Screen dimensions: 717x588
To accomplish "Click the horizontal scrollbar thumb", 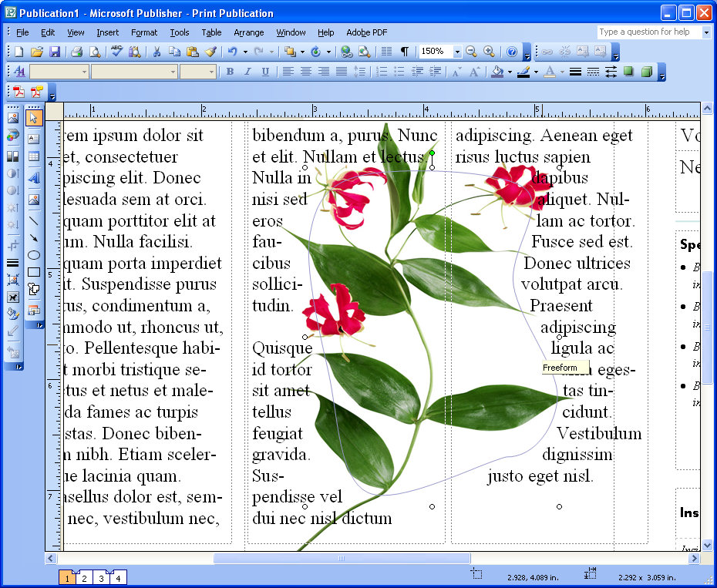I will tap(342, 558).
